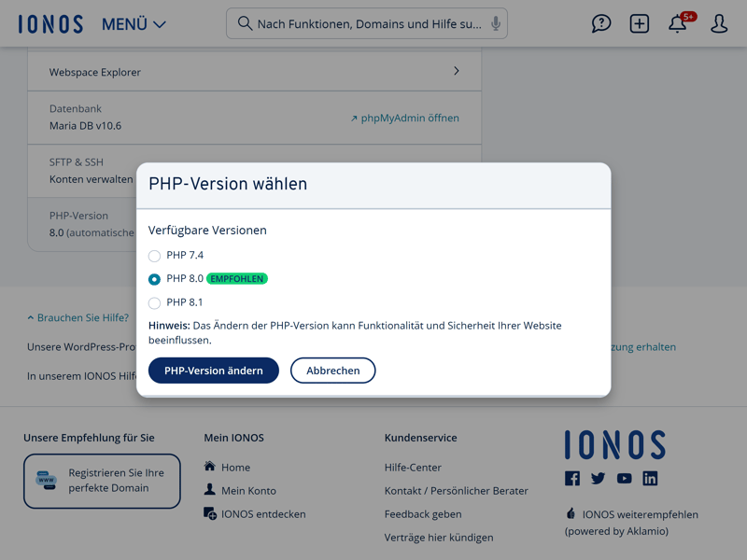This screenshot has width=747, height=560.
Task: Open notifications bell icon
Action: click(678, 23)
